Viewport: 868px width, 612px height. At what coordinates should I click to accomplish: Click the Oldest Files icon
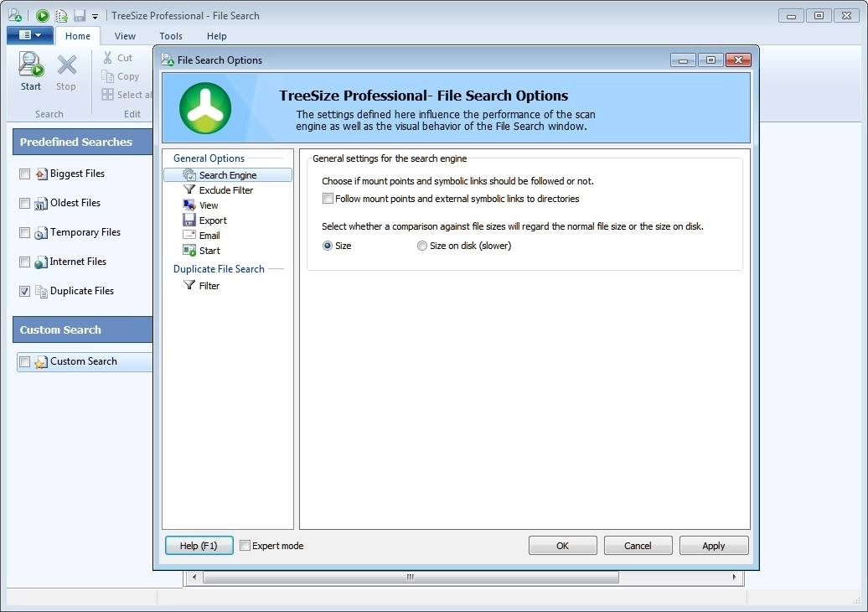(41, 203)
